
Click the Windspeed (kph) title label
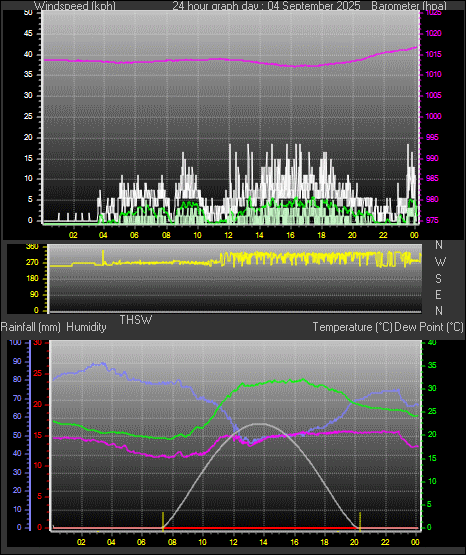click(75, 6)
